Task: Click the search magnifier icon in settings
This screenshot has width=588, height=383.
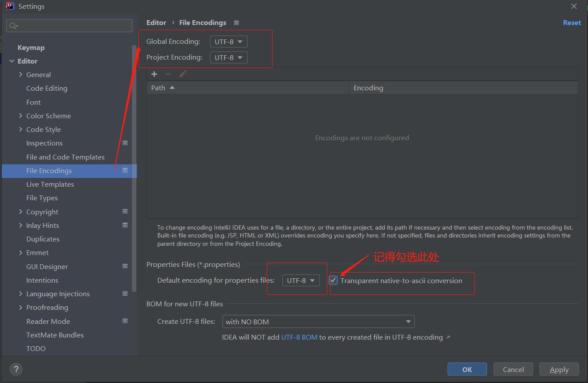Action: (14, 26)
